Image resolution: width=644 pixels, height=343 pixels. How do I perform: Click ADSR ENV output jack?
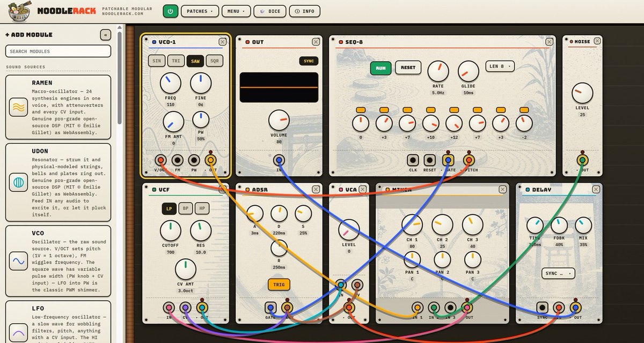(x=287, y=307)
